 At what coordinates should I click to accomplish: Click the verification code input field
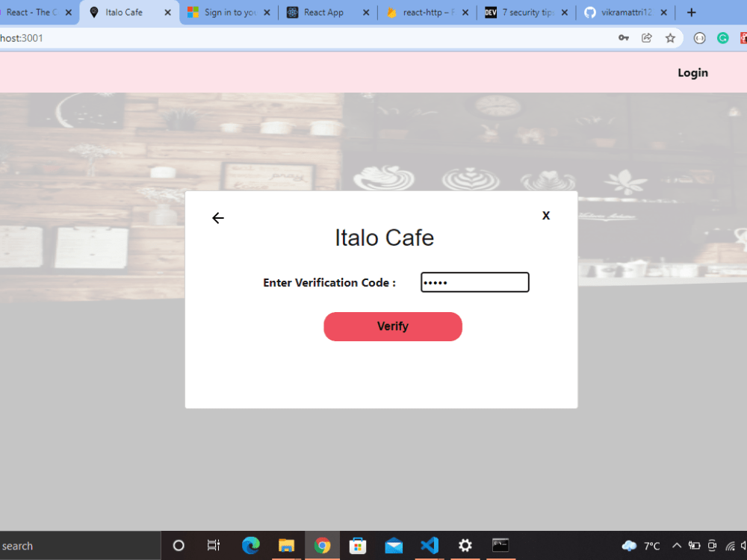click(x=474, y=282)
